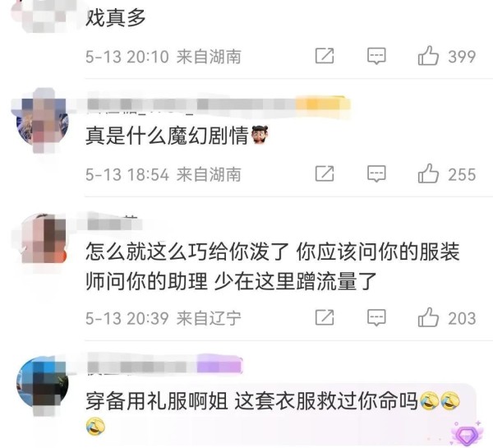Open profile of the 魔幻剧情 commenter avatar
The height and width of the screenshot is (448, 493).
click(43, 121)
